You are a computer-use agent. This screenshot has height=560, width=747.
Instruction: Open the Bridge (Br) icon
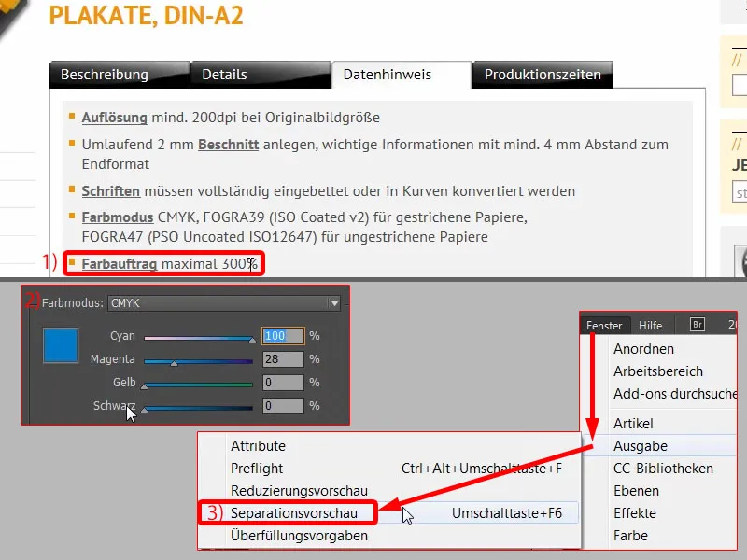pyautogui.click(x=697, y=324)
